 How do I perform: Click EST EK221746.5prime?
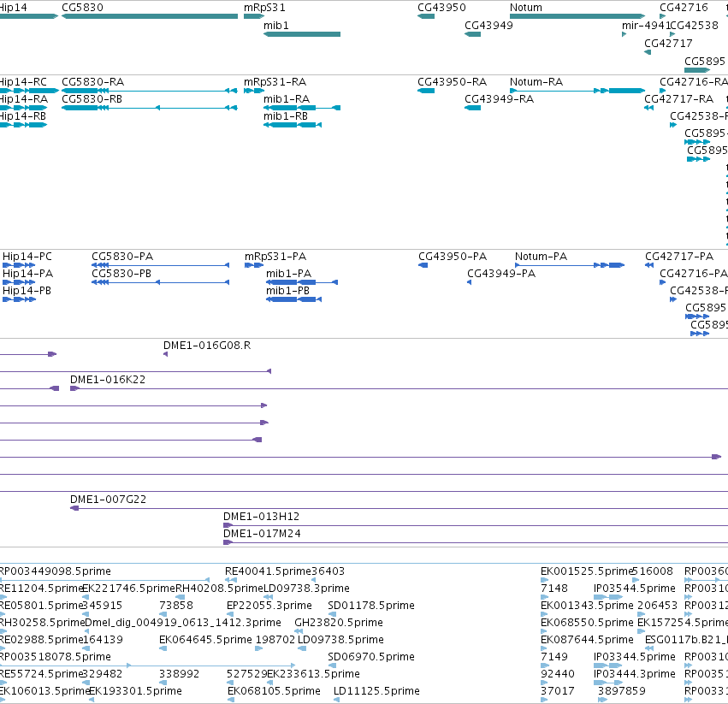pos(86,597)
